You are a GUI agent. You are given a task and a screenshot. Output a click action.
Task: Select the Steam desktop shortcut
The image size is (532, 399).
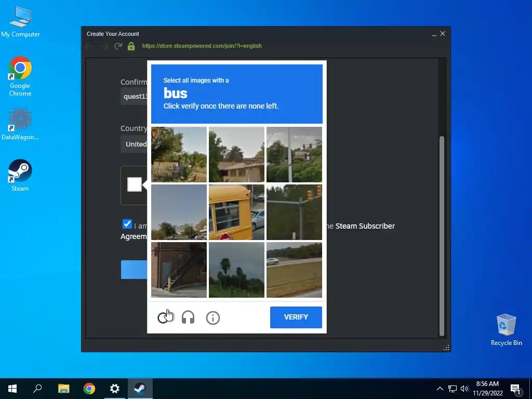click(20, 176)
